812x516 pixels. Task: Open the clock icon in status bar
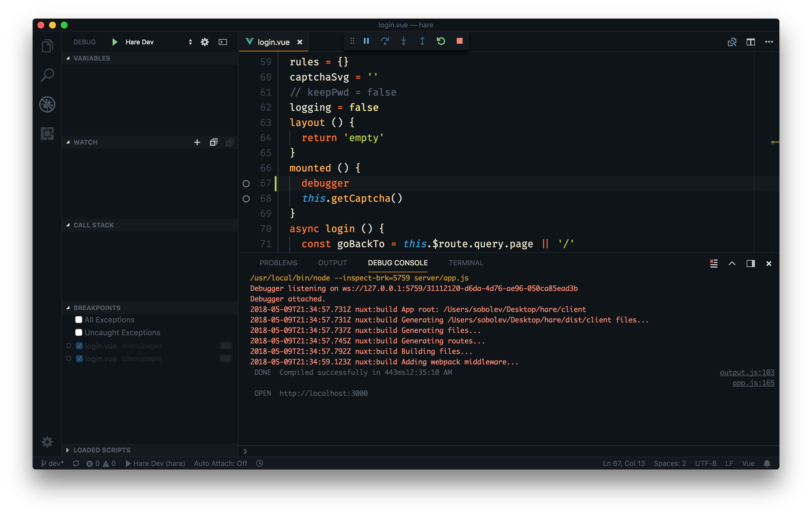(x=260, y=464)
